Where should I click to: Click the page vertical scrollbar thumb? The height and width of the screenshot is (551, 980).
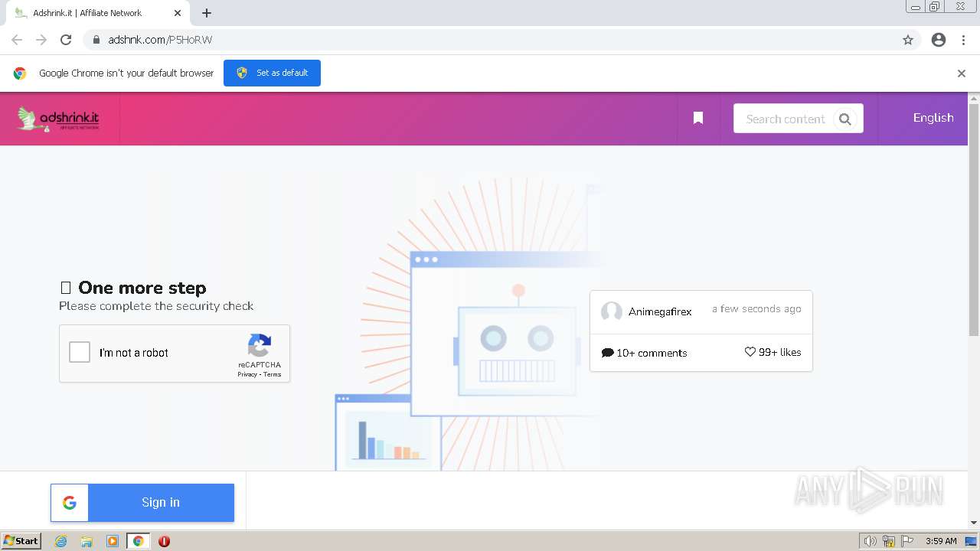pos(974,220)
